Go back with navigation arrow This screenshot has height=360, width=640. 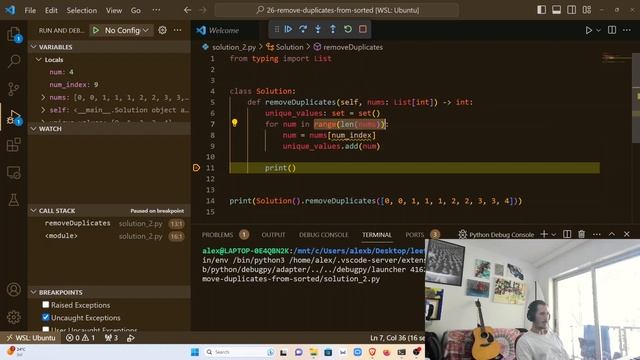tap(187, 10)
